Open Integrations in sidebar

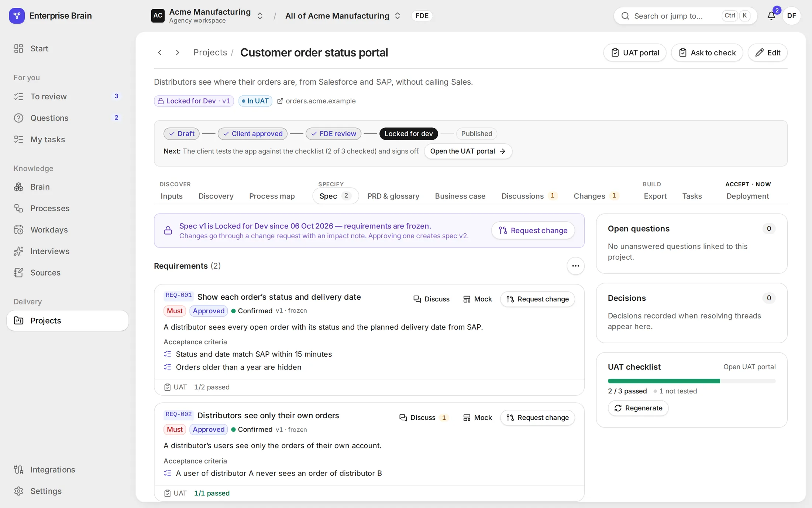coord(68,470)
